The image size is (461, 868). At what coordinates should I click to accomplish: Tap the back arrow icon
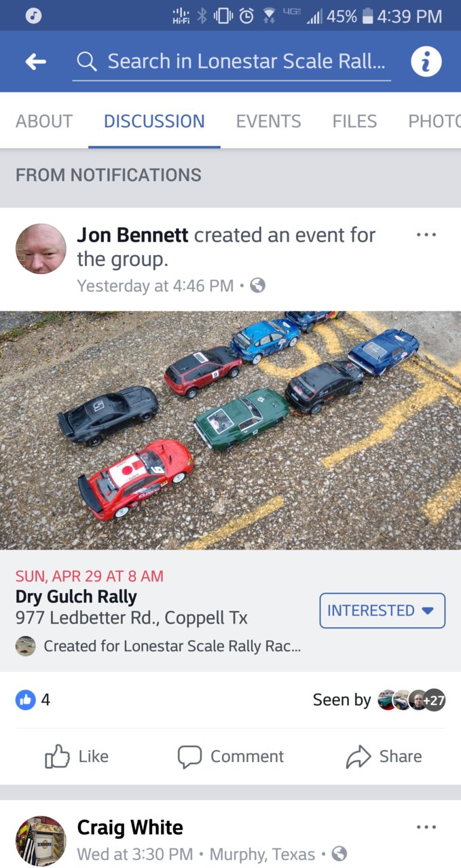pos(36,62)
